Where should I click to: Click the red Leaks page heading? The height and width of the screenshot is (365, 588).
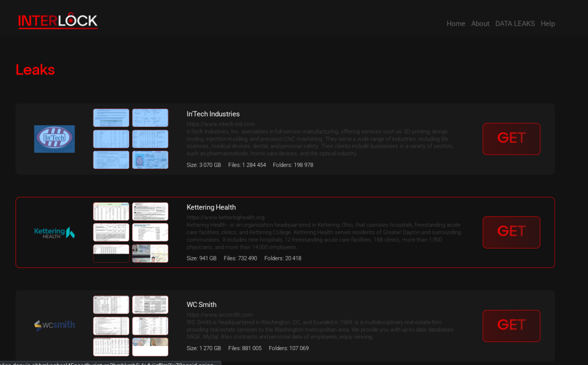click(x=35, y=69)
